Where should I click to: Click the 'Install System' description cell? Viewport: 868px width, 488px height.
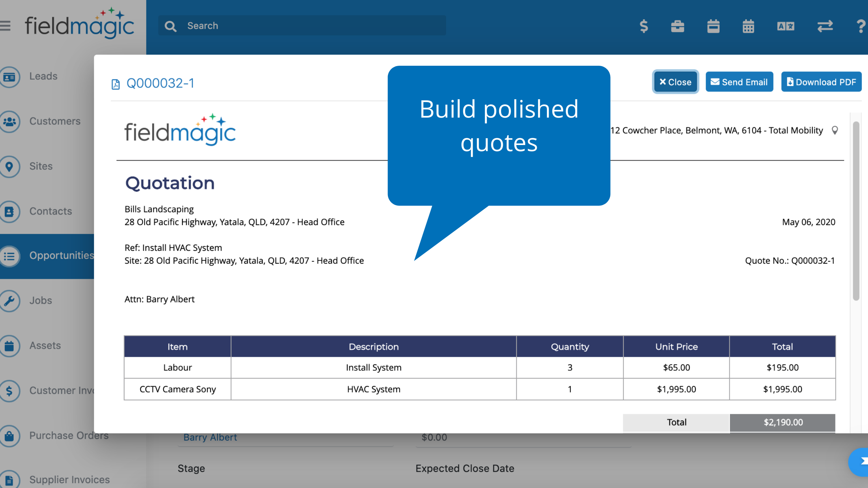point(374,368)
